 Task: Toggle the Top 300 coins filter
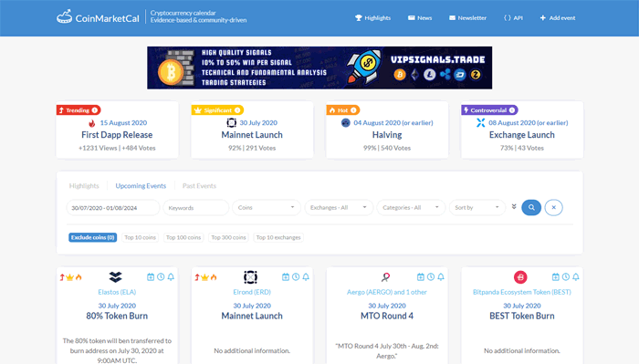[228, 237]
